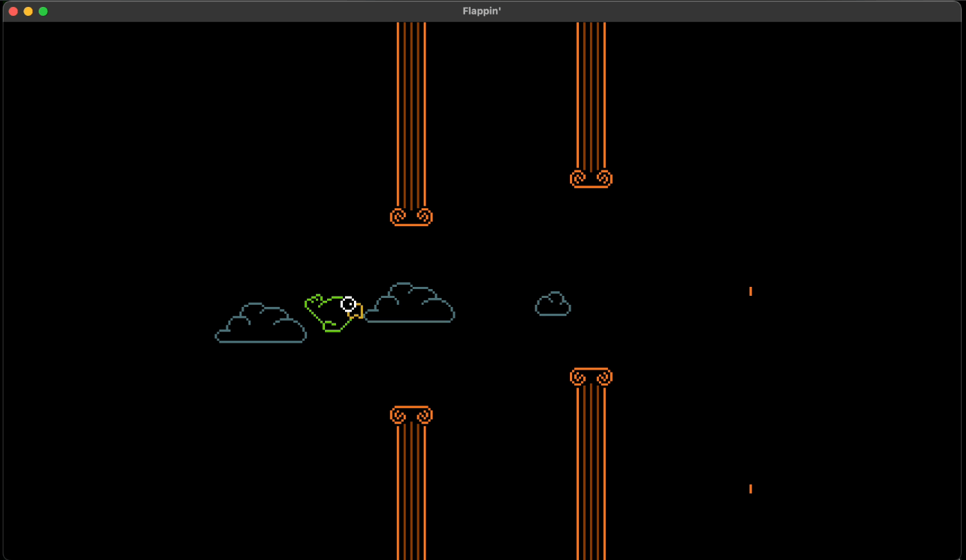Image resolution: width=966 pixels, height=560 pixels.
Task: Click the first top pillar's scroll capital
Action: click(x=411, y=217)
